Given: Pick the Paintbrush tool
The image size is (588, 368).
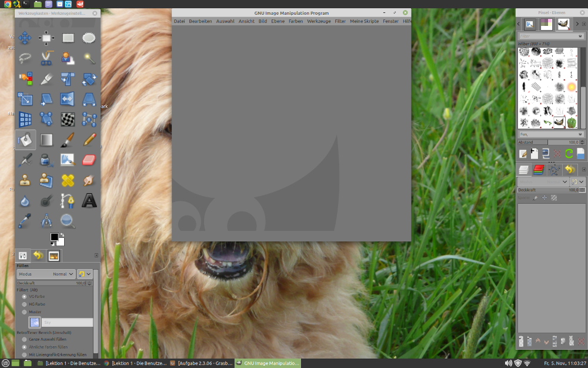Looking at the screenshot, I should pyautogui.click(x=68, y=140).
